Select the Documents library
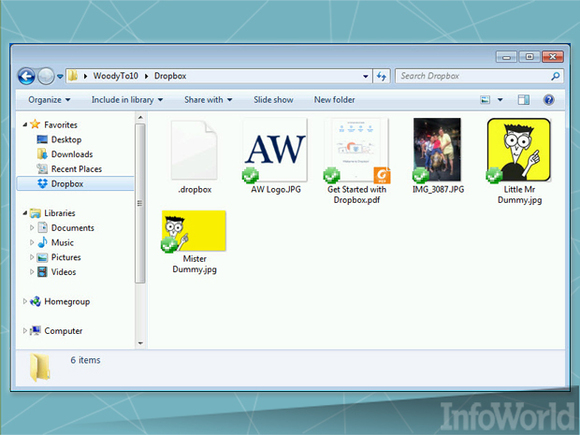This screenshot has width=580, height=435. (72, 228)
